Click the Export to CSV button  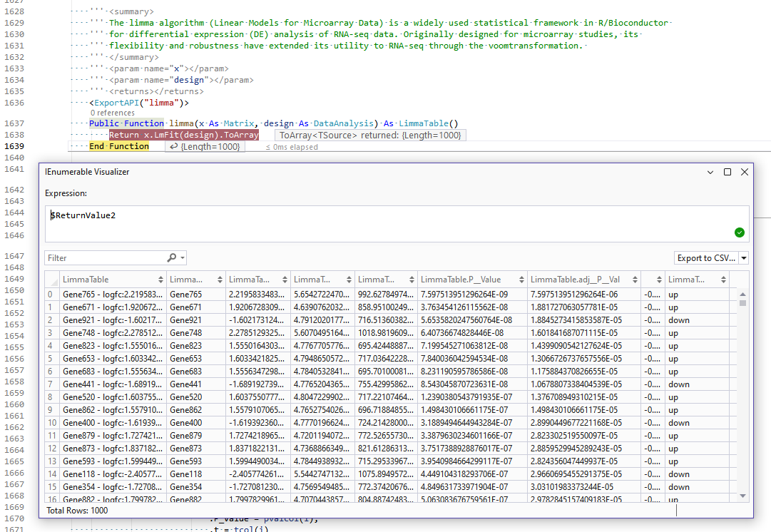(x=705, y=258)
